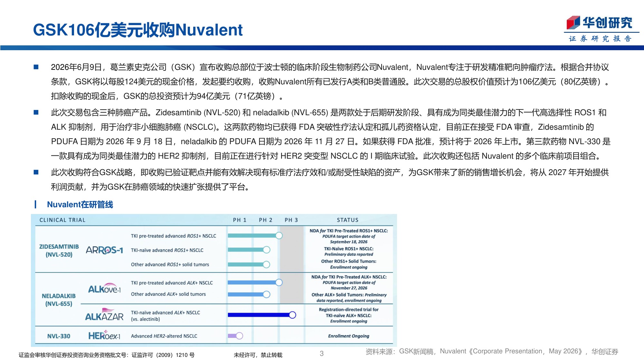644x362 pixels.
Task: Select the PH 3 column header
Action: tap(291, 220)
